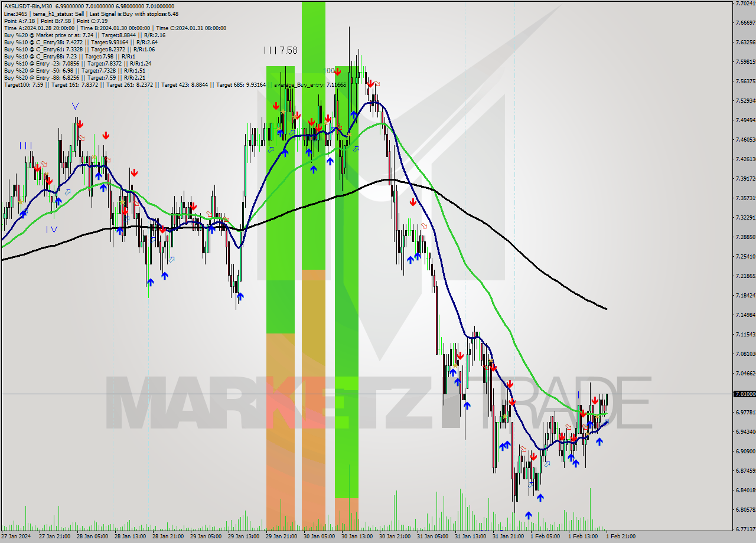Click the '31 Jan 21:00' time axis label
Viewport: 756px width, 543px height.
pos(507,537)
